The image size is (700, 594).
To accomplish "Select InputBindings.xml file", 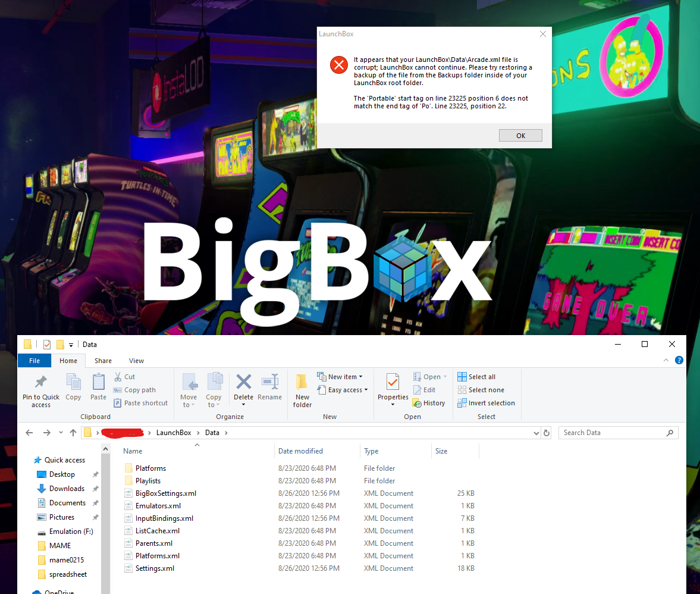I will [x=164, y=518].
